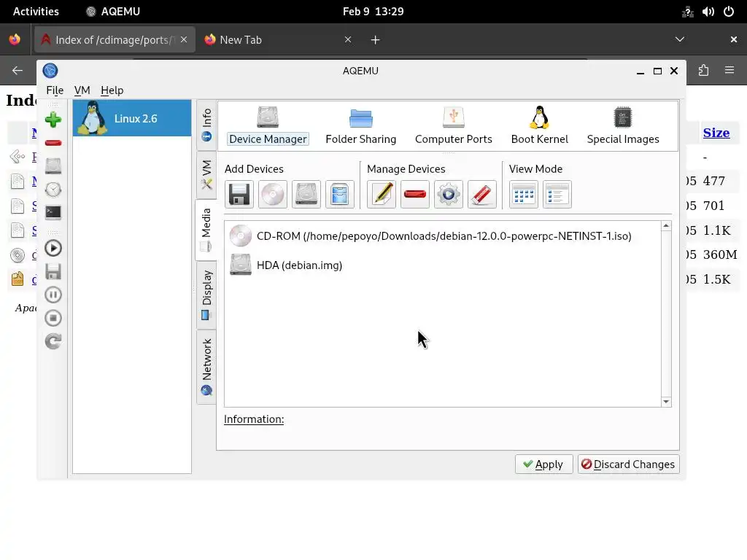Click the red minus Delete VM icon
The image size is (747, 560).
tap(53, 143)
